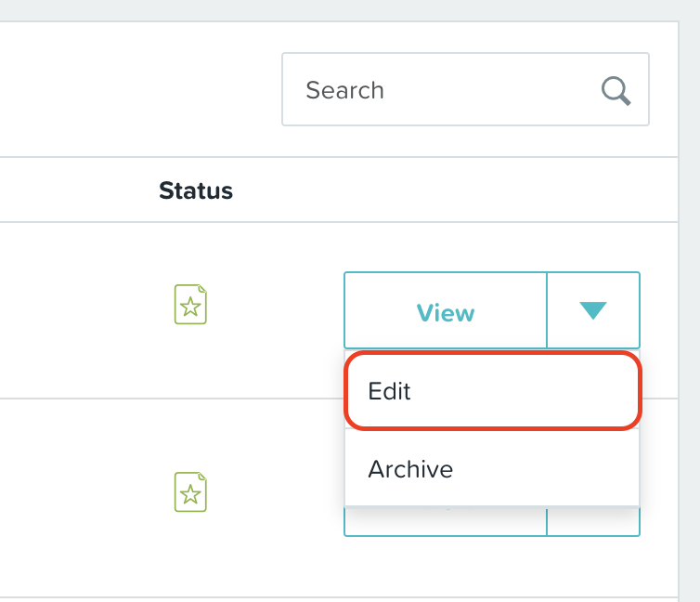
Task: Expand the first row's View split-button dropdown
Action: [x=593, y=310]
